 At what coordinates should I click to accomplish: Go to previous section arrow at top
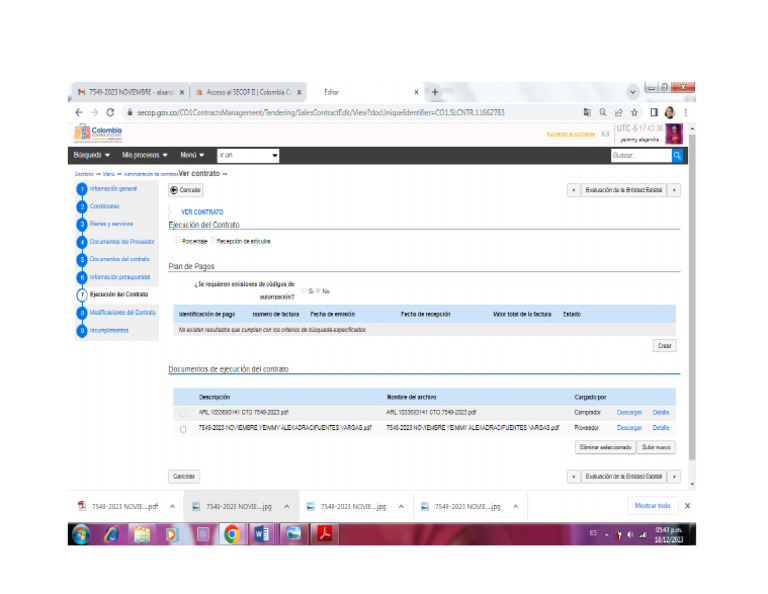click(x=574, y=190)
